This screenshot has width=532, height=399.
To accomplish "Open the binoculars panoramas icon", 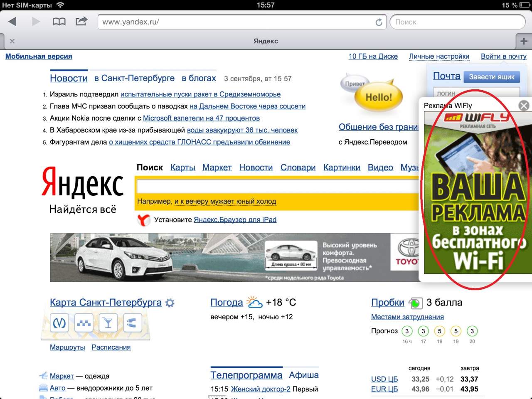I will pyautogui.click(x=133, y=323).
